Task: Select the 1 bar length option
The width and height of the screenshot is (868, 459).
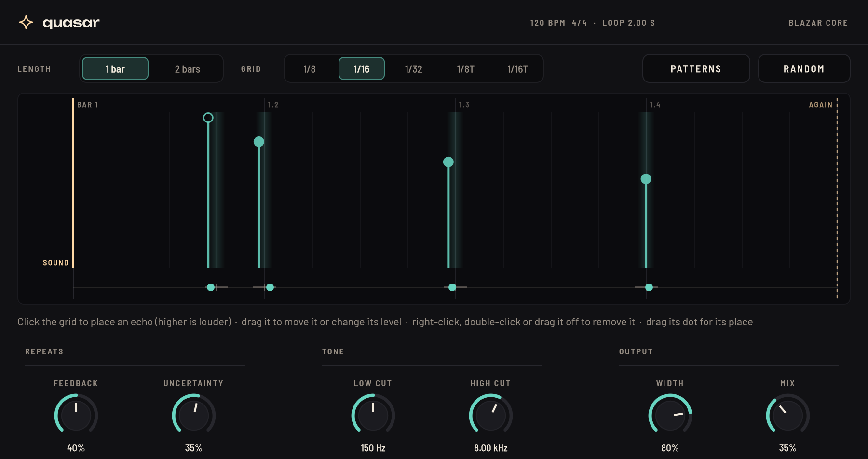Action: coord(115,68)
